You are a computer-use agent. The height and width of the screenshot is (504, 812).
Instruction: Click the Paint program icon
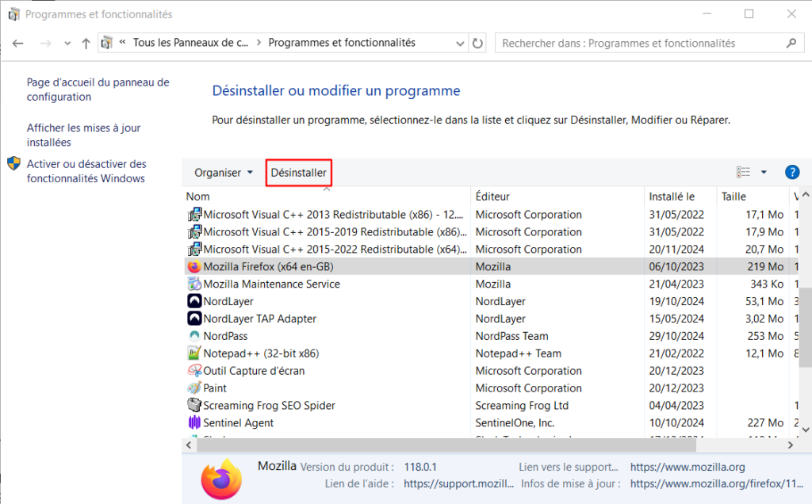194,388
